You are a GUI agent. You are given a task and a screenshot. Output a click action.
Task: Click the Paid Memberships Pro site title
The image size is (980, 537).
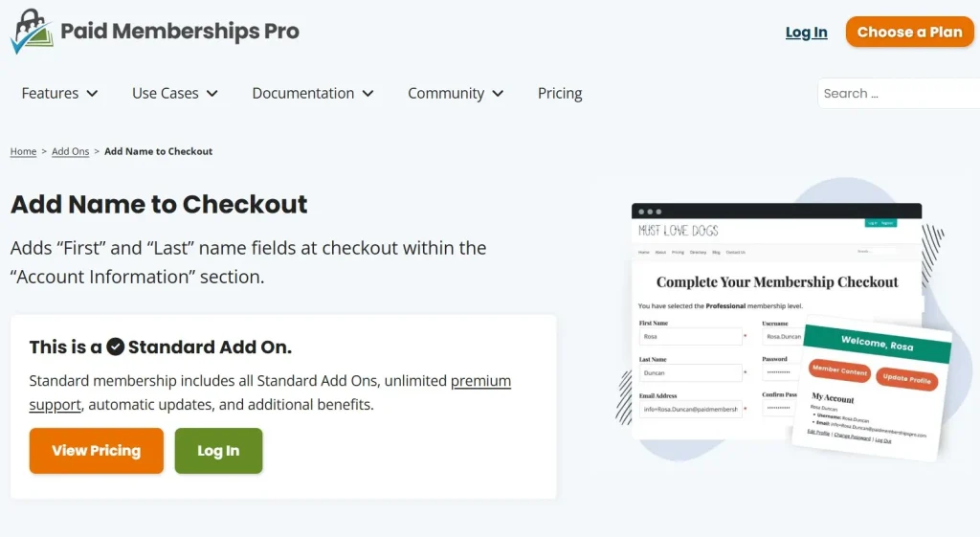(x=180, y=32)
